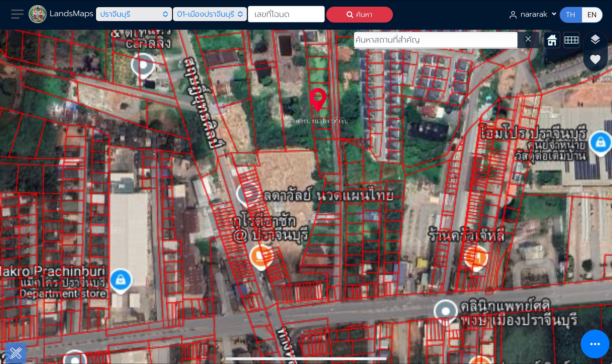Switch language to EN

click(x=592, y=15)
